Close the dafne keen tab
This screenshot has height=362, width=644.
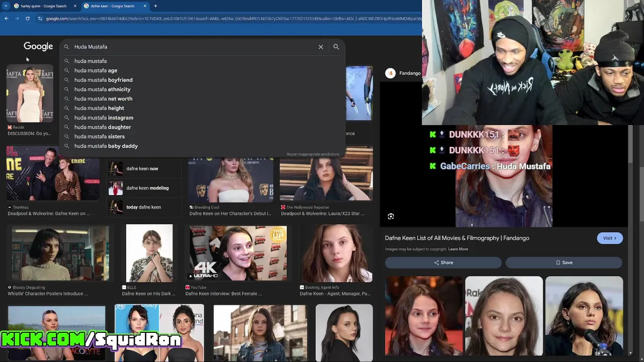[x=145, y=6]
